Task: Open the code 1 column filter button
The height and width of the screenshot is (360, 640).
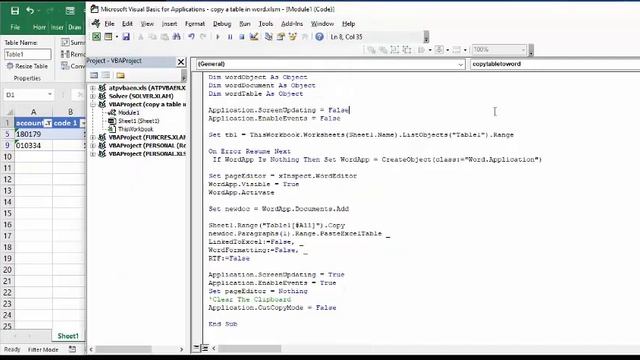Action: 83,123
